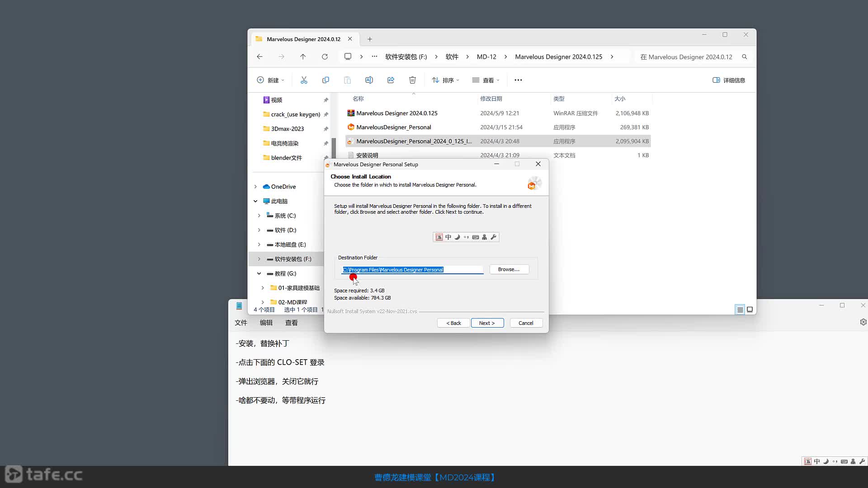Image resolution: width=868 pixels, height=488 pixels.
Task: Click the search field in Marvelous Designer folder
Action: [x=686, y=57]
